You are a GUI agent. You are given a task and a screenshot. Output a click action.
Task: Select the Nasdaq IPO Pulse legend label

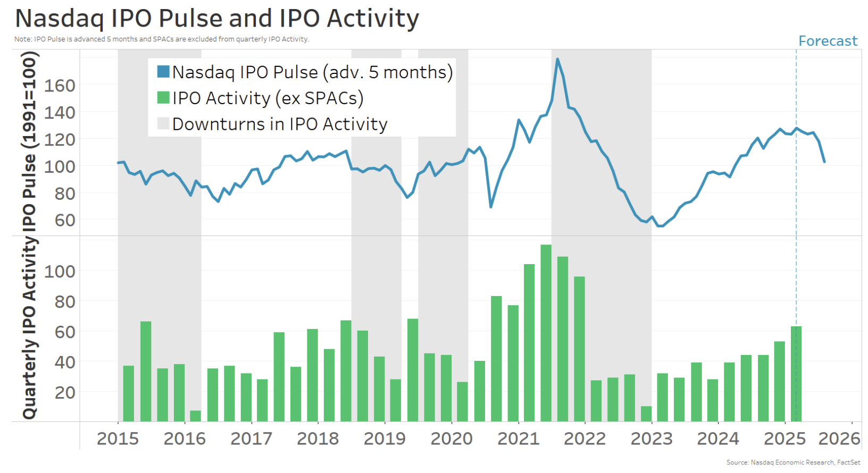coord(313,72)
